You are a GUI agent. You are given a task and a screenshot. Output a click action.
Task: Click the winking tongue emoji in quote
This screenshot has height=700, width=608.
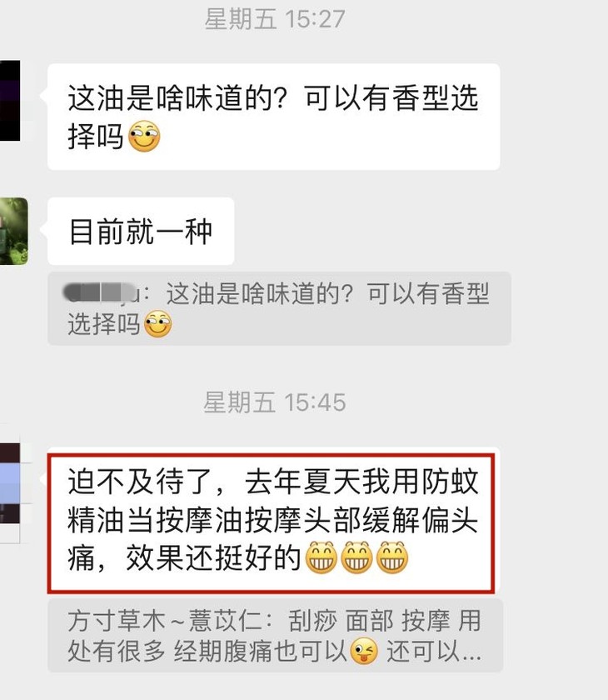point(364,651)
